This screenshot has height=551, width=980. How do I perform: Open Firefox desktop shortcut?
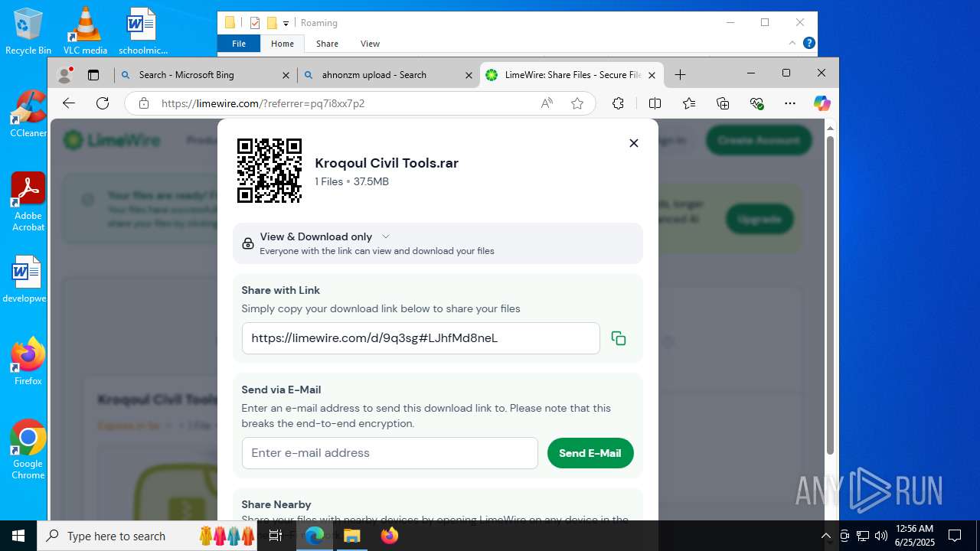click(x=28, y=361)
